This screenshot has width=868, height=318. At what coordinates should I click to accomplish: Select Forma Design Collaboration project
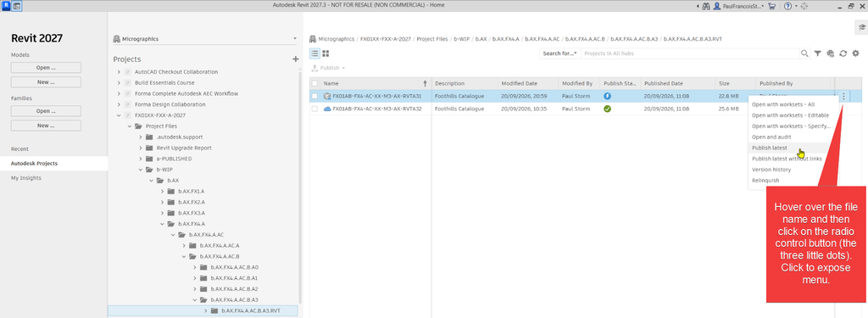(x=170, y=104)
